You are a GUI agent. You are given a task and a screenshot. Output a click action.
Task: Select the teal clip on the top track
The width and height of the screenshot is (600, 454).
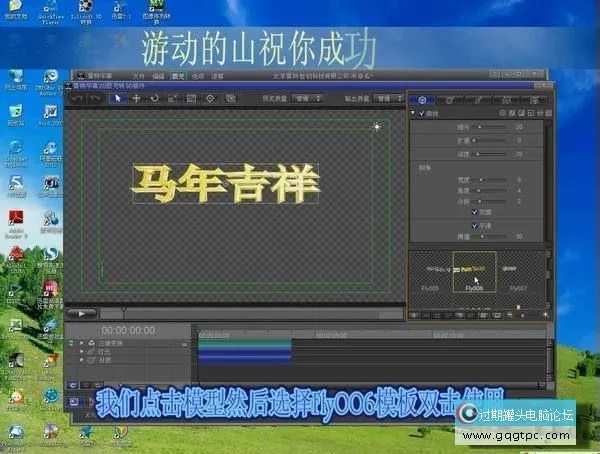245,343
